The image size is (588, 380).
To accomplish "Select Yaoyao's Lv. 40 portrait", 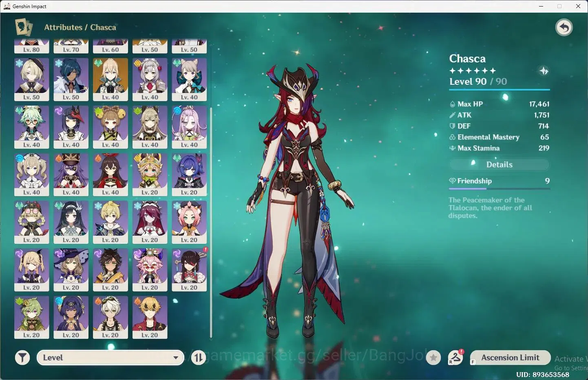I will (x=111, y=127).
